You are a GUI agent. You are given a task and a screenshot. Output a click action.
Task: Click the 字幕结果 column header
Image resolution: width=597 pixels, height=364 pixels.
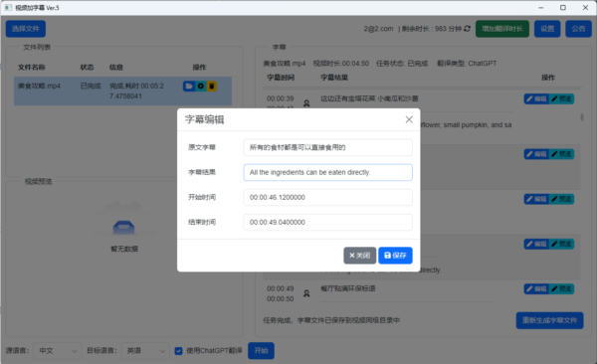334,78
